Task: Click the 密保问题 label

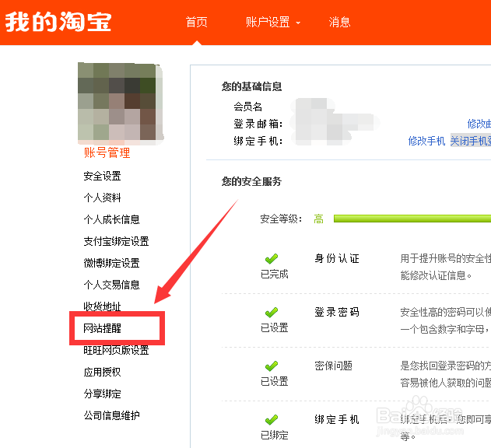Action: (x=334, y=366)
